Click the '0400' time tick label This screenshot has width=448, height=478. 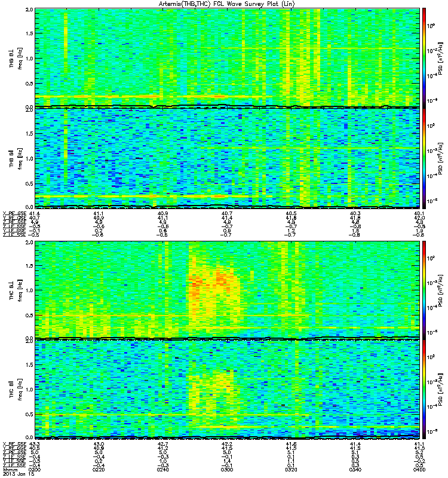pyautogui.click(x=419, y=470)
